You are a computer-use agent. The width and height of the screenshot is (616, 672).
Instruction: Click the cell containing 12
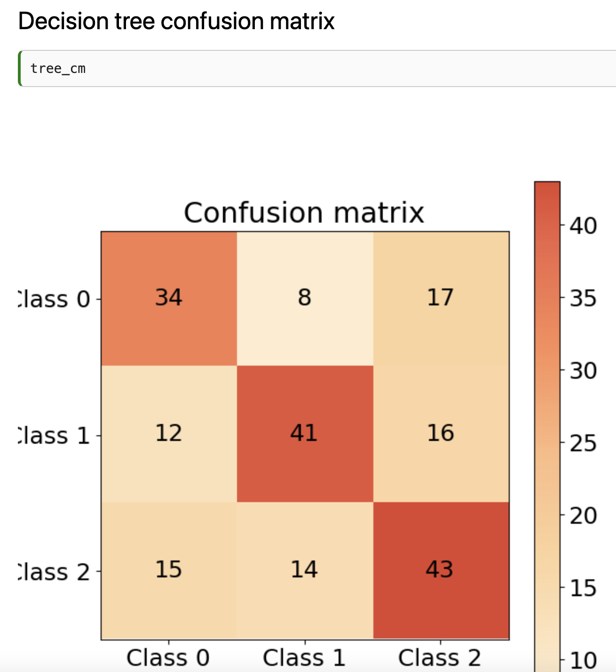(x=168, y=434)
